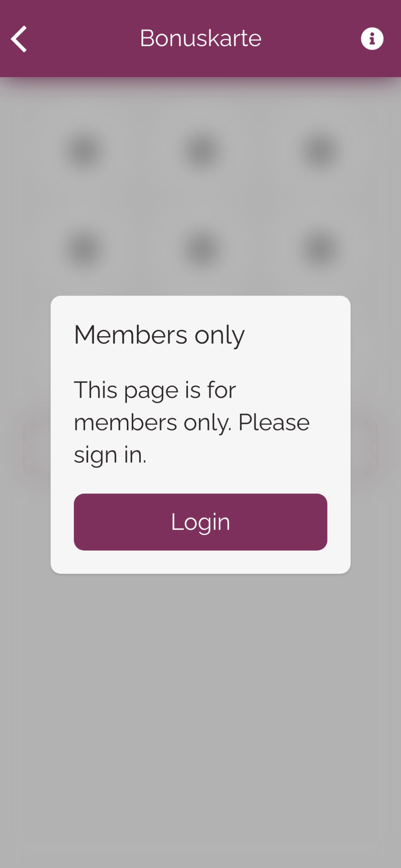This screenshot has width=401, height=868.
Task: Click the dimmed backdrop below the dialog
Action: [x=200, y=716]
